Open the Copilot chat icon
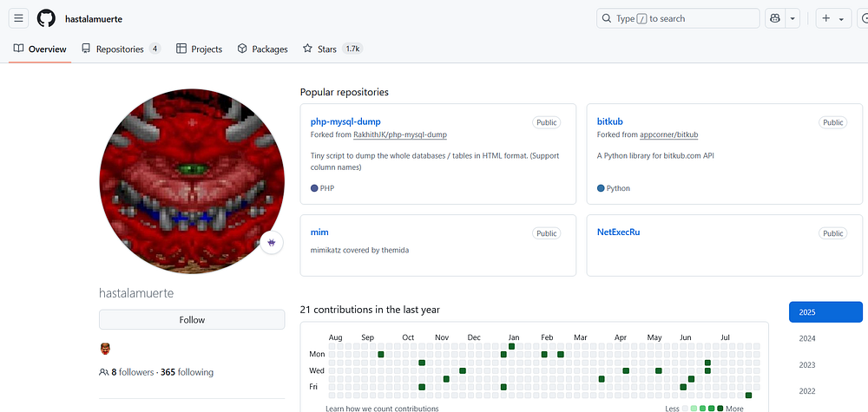This screenshot has height=412, width=868. (x=775, y=18)
